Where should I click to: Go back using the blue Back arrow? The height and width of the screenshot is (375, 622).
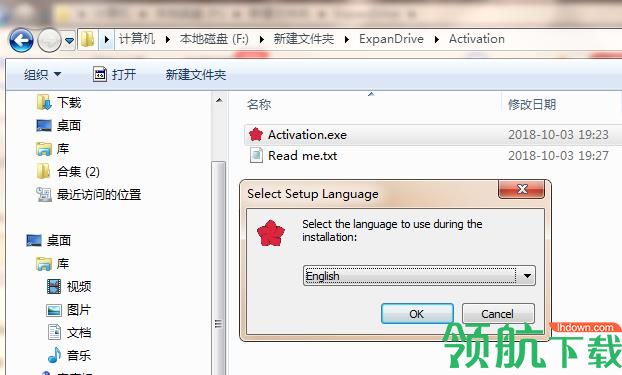point(21,40)
